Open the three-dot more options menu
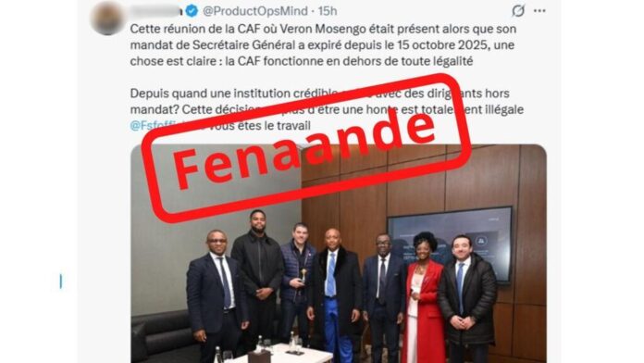The width and height of the screenshot is (644, 363). pyautogui.click(x=539, y=11)
